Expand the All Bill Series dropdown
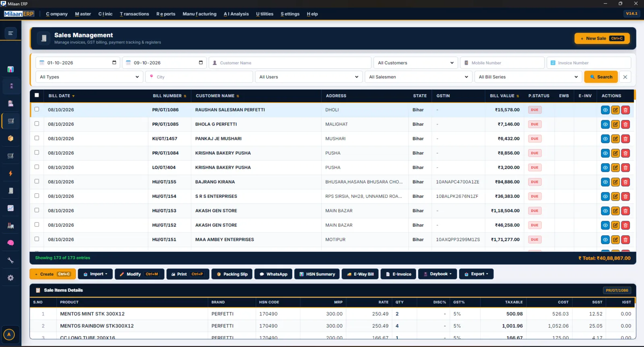 click(x=528, y=77)
